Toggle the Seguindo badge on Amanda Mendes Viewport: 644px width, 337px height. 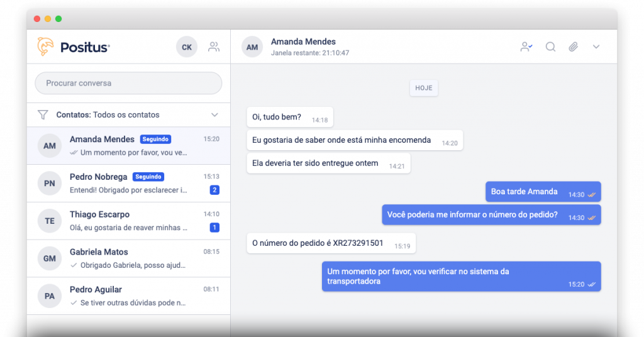155,139
